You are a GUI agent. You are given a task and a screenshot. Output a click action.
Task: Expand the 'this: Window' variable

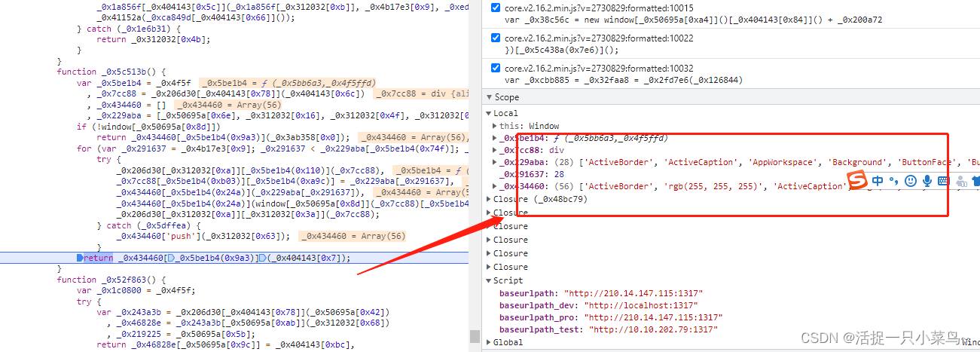pyautogui.click(x=495, y=126)
